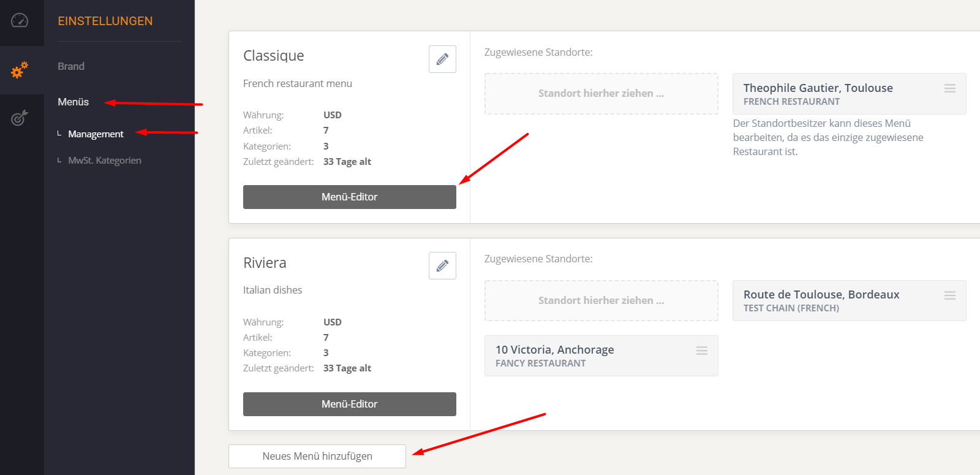Click the 'Italian dishes' description
The image size is (980, 475).
click(x=273, y=290)
